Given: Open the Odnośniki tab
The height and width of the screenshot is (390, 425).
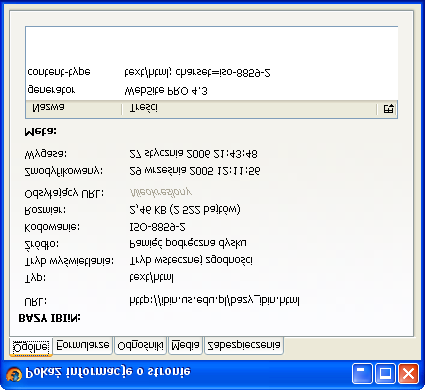Looking at the screenshot, I should tap(140, 345).
